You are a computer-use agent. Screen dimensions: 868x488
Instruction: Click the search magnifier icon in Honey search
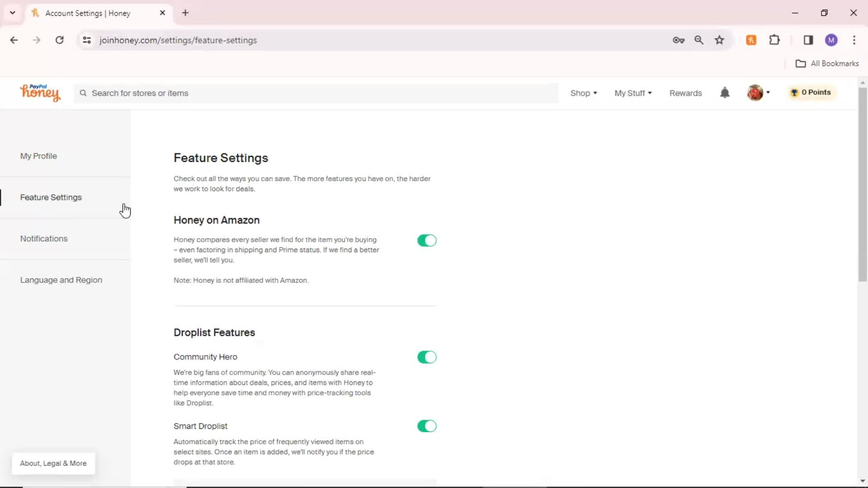(83, 93)
